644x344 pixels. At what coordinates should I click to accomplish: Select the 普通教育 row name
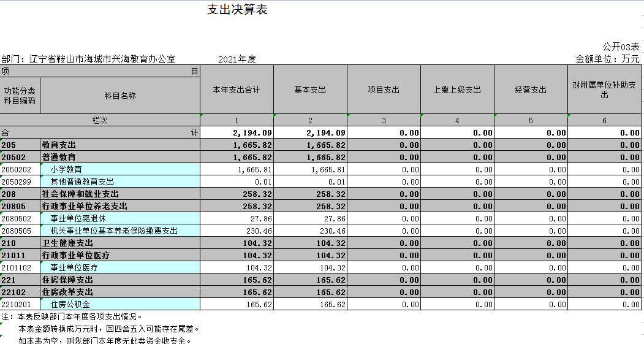coord(120,158)
